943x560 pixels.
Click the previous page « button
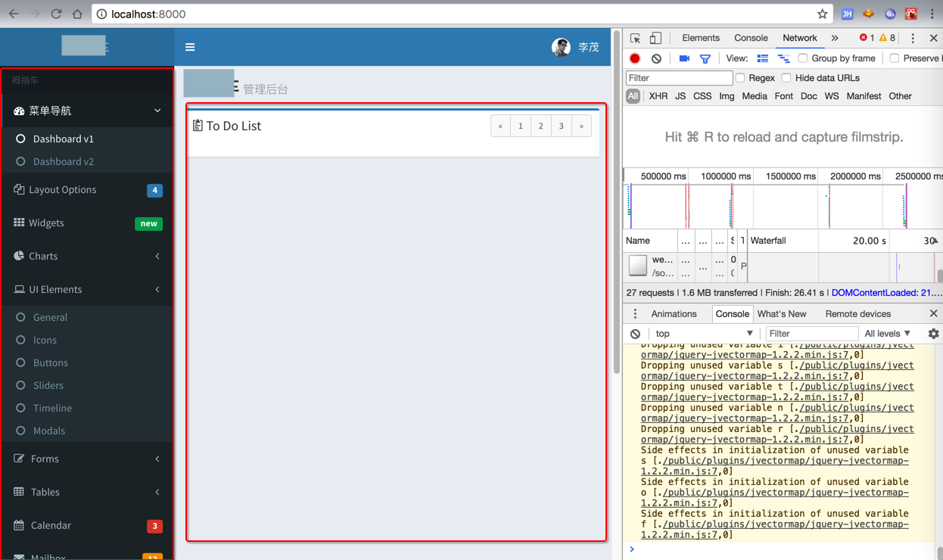pos(500,126)
